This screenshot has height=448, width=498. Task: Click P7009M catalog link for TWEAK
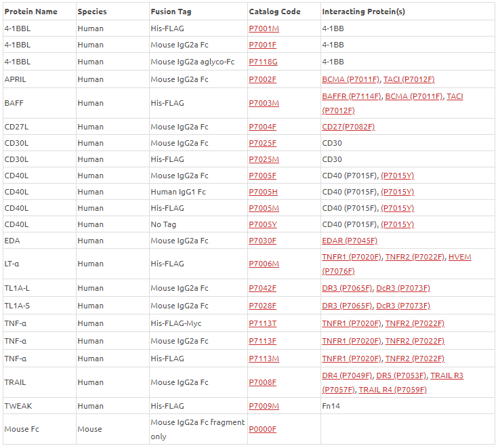[x=264, y=406]
